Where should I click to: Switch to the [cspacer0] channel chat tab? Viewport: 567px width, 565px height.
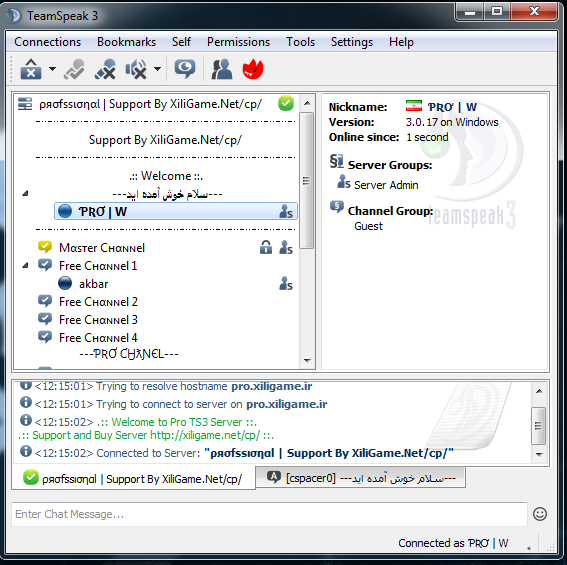361,478
